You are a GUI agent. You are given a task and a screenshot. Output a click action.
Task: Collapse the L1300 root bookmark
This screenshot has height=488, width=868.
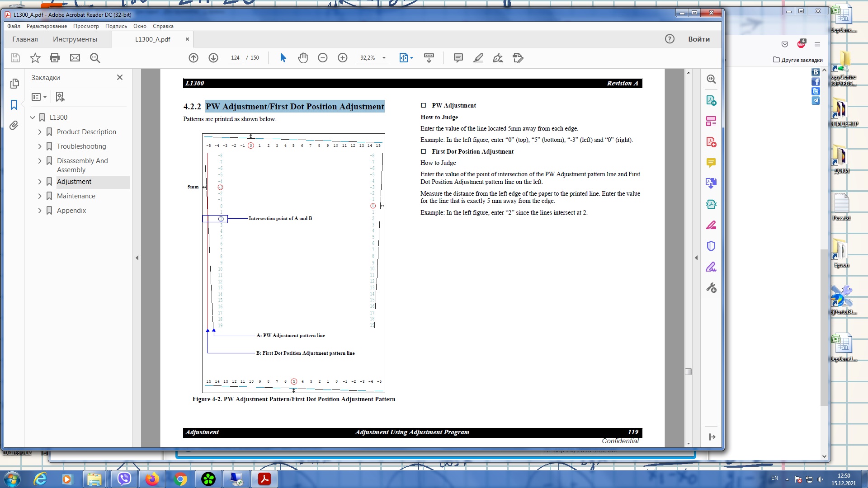point(33,117)
